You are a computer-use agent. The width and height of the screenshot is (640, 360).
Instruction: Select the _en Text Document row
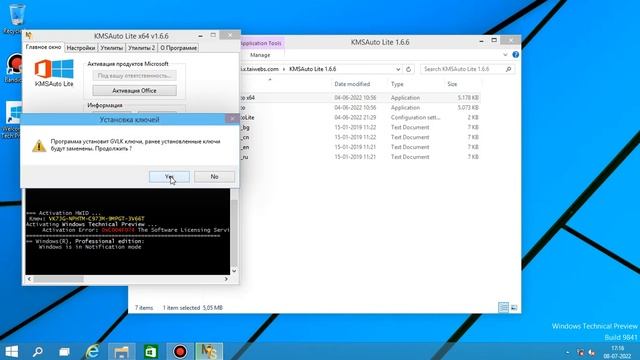360,147
